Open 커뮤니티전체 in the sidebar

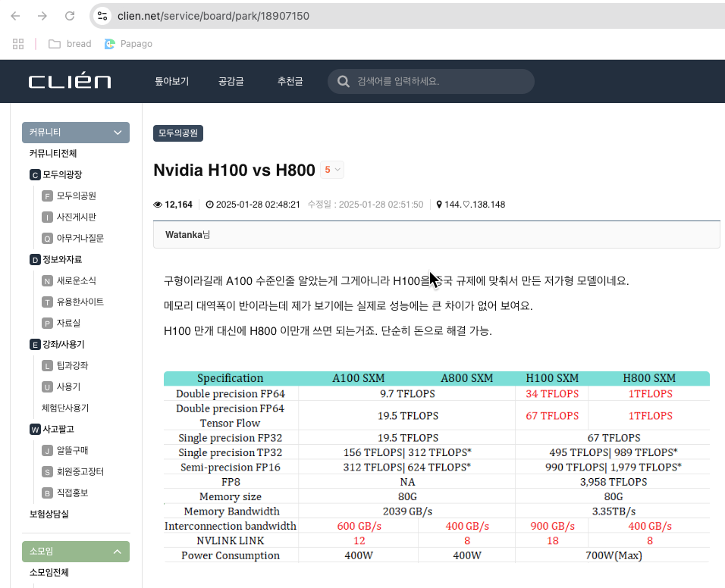pyautogui.click(x=53, y=154)
